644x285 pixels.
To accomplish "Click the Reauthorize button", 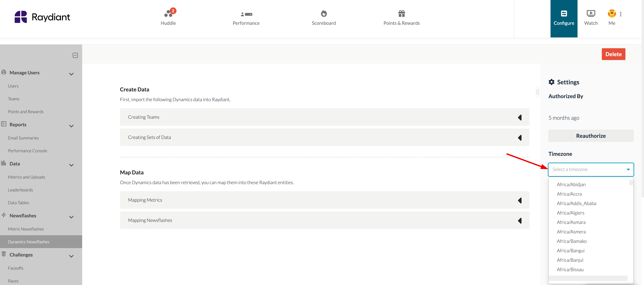I will click(x=591, y=136).
